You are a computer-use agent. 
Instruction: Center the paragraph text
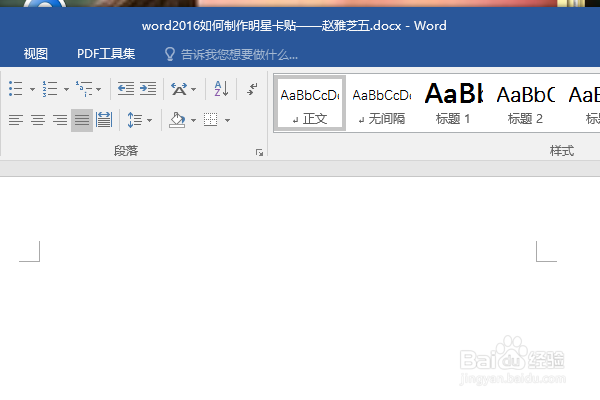pyautogui.click(x=38, y=120)
